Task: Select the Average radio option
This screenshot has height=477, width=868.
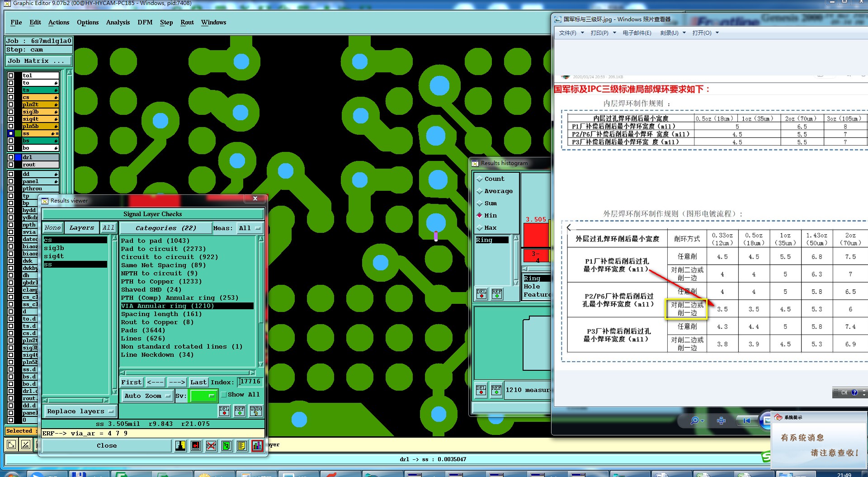Action: [x=480, y=191]
